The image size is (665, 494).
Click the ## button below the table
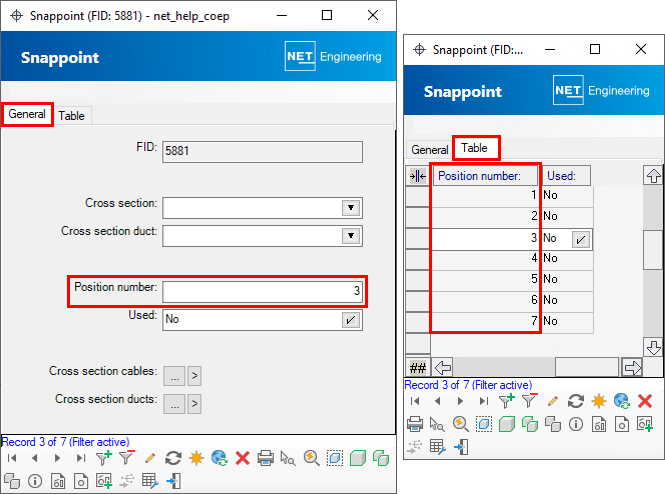pyautogui.click(x=417, y=366)
